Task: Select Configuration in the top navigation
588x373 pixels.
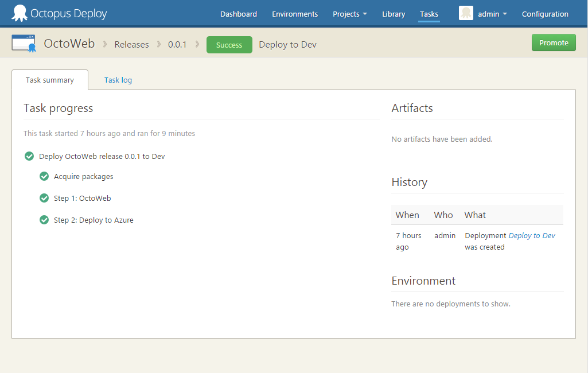Action: pos(545,14)
